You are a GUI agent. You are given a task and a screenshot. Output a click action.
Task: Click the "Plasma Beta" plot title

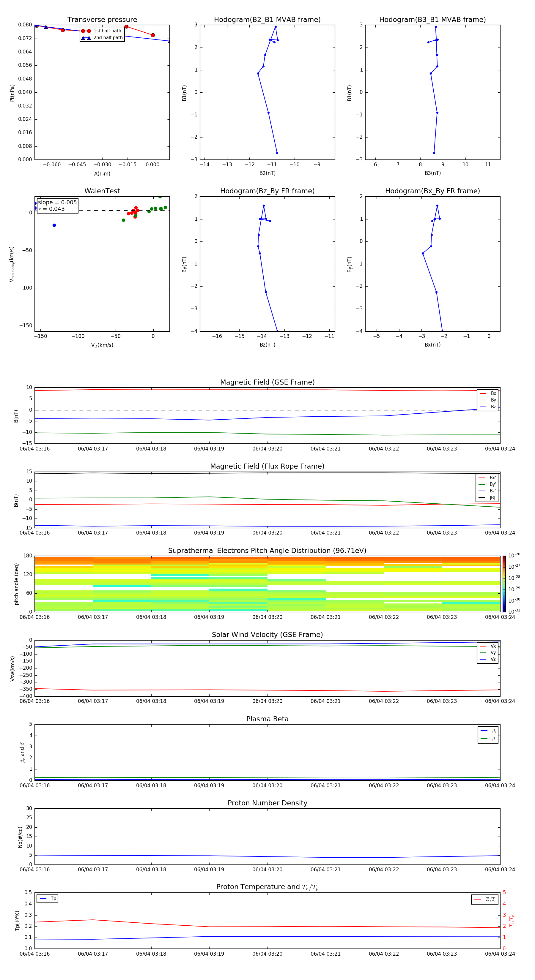pyautogui.click(x=267, y=719)
